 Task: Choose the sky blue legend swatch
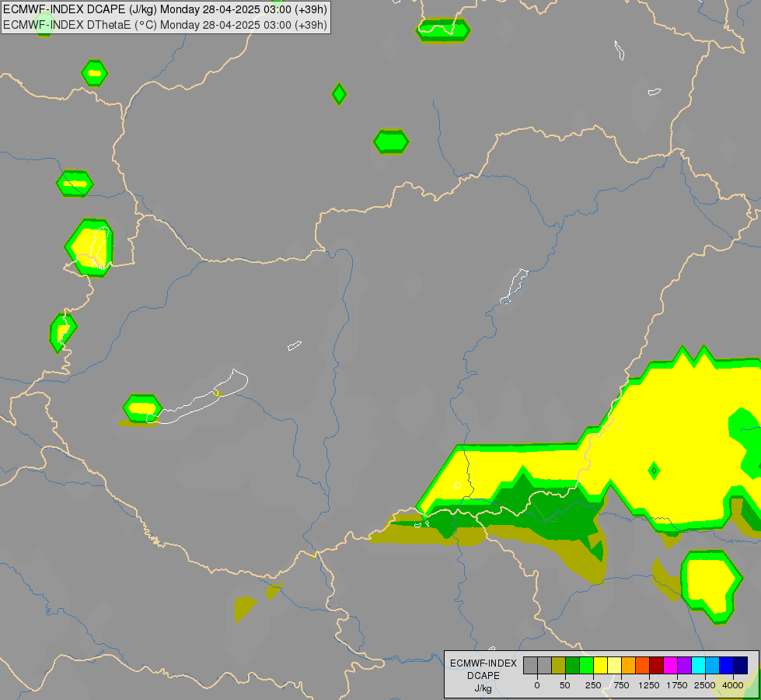coord(713,666)
